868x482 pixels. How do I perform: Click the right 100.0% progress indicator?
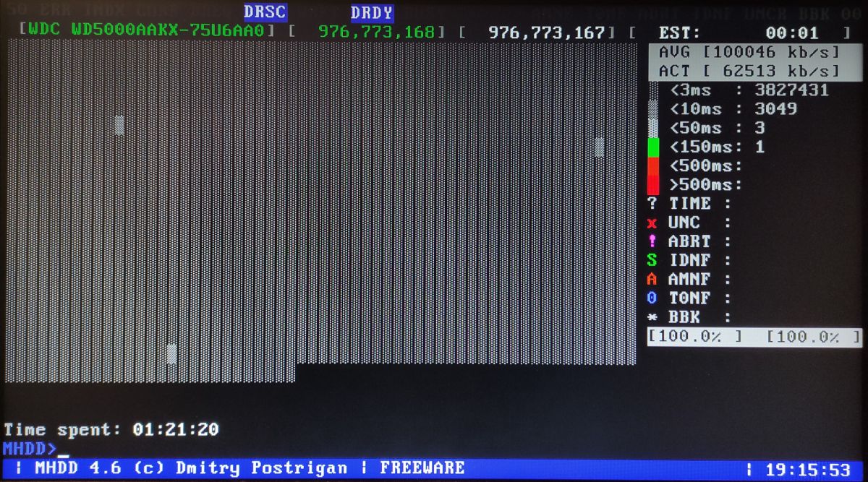[x=814, y=337]
